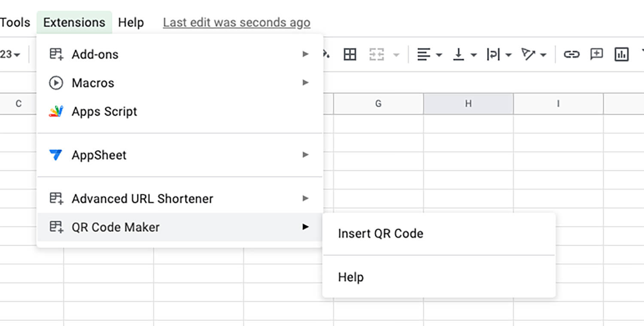Click the text rotation icon

click(x=528, y=55)
